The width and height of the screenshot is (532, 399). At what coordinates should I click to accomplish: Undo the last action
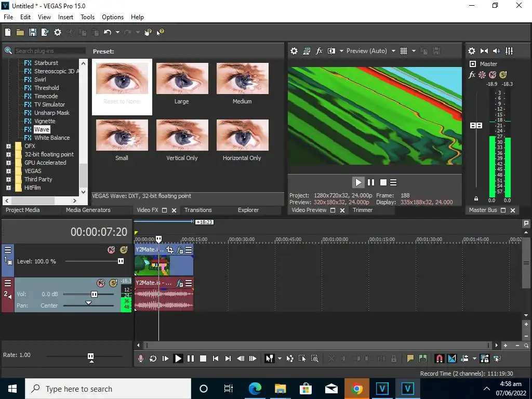point(108,32)
